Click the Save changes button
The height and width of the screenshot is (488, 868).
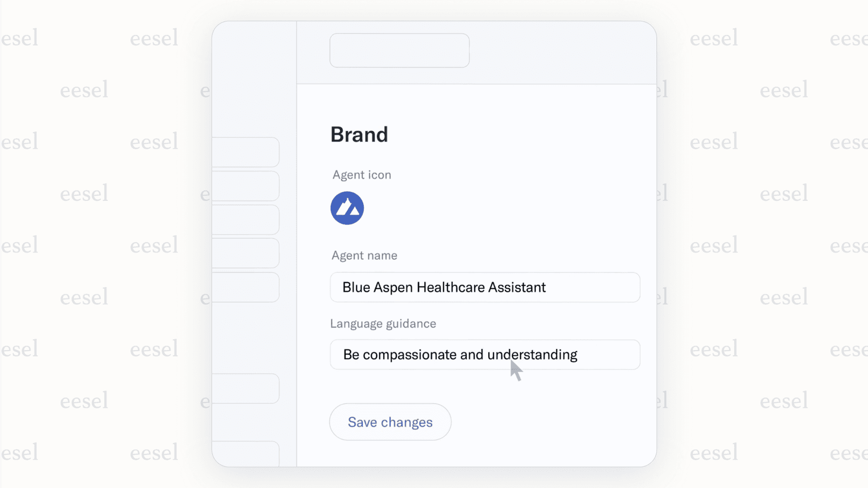tap(390, 422)
